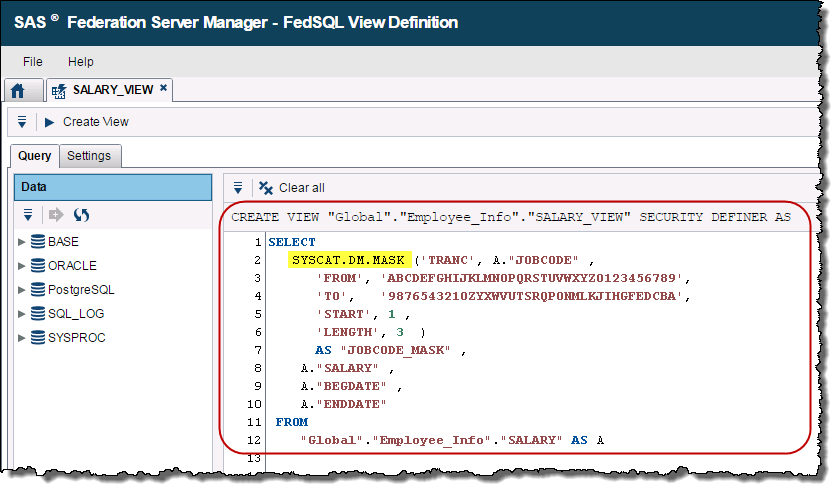This screenshot has height=491, width=839.
Task: Click the ORACLE database icon
Action: point(38,266)
